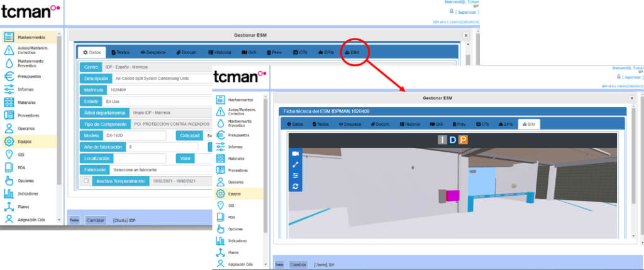Click the fullscreen expand icon in BIM viewer
The width and height of the screenshot is (644, 270).
296,165
